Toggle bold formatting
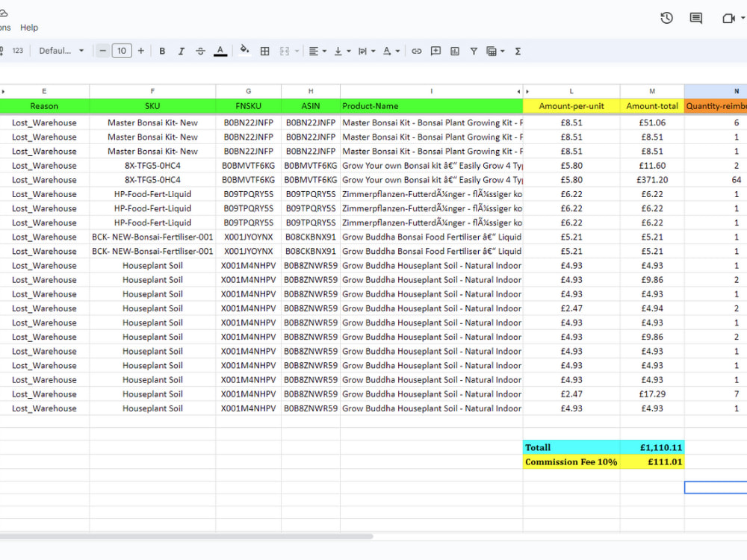 click(162, 51)
